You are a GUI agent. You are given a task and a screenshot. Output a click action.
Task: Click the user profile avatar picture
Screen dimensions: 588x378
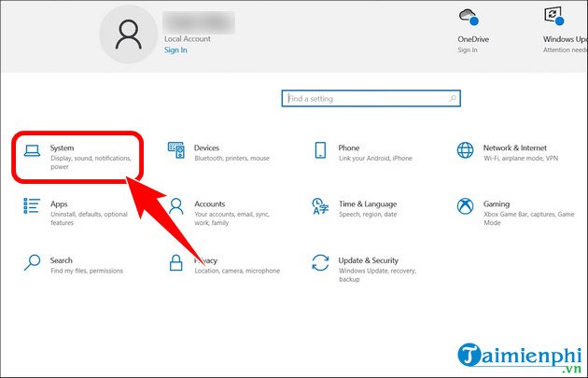(x=129, y=35)
